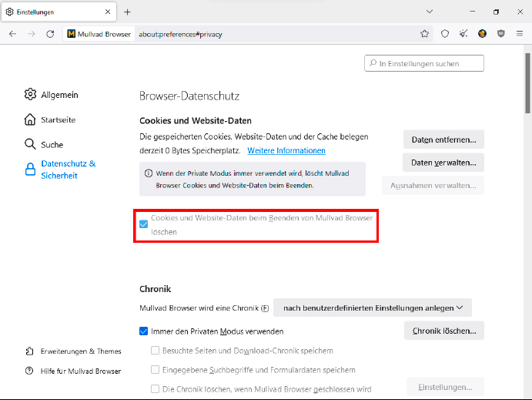Click Ausnahmen verwalten button
532x400 pixels.
[x=433, y=186]
